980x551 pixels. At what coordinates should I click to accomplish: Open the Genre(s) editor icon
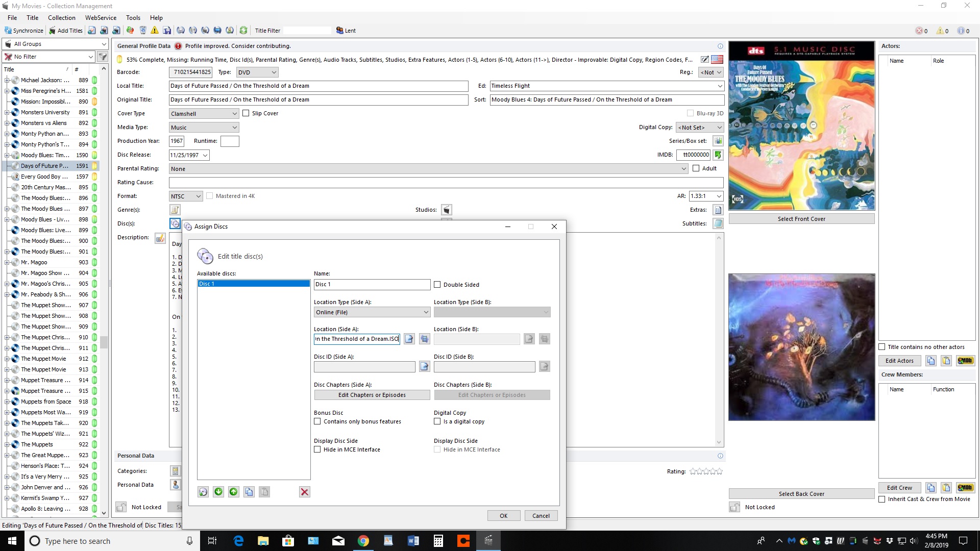click(175, 210)
